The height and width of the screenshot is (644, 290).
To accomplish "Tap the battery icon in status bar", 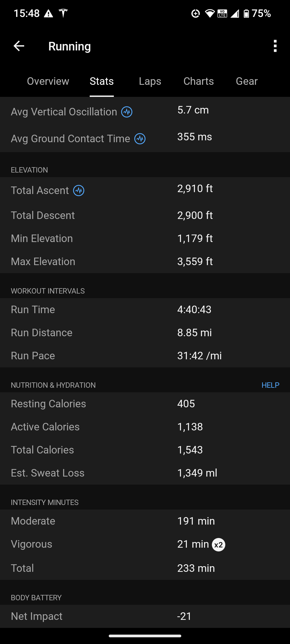I will click(246, 13).
